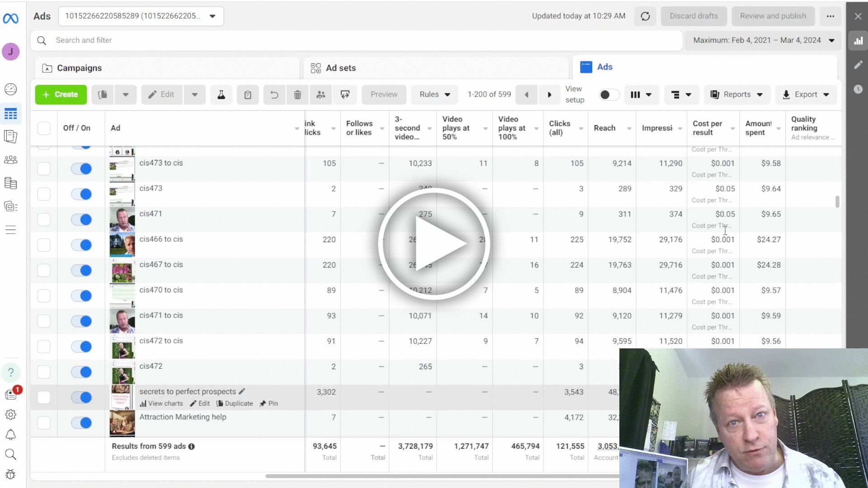Open the breakdown dropdown

pyautogui.click(x=681, y=94)
